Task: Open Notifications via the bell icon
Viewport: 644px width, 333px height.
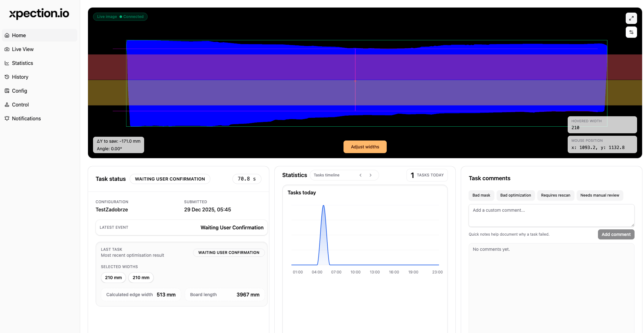Action: pyautogui.click(x=7, y=118)
